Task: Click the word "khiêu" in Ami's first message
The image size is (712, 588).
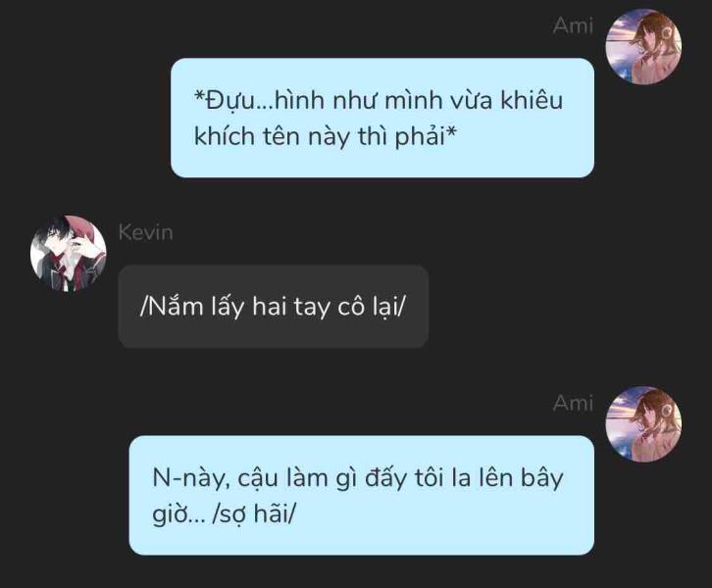Action: [x=532, y=100]
